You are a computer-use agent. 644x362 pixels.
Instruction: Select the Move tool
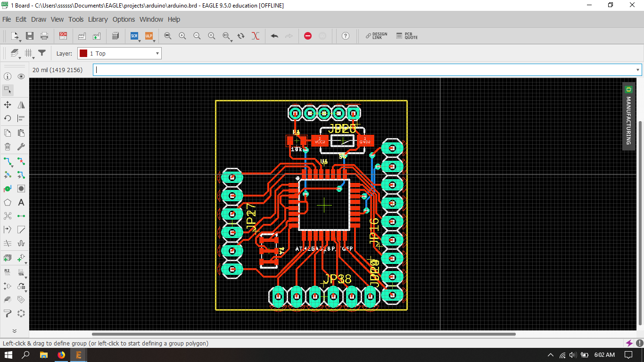click(x=8, y=105)
